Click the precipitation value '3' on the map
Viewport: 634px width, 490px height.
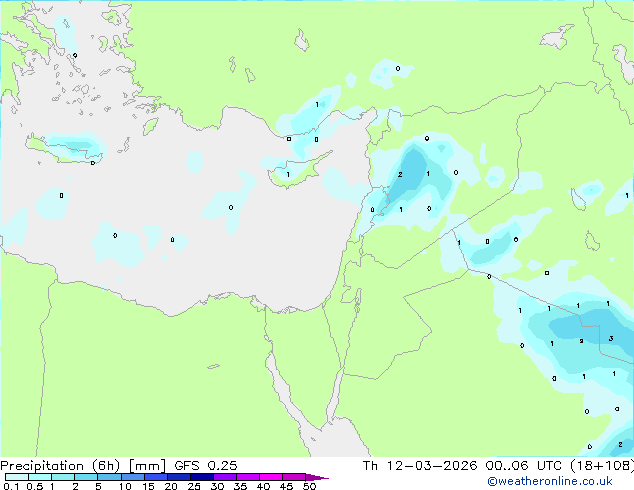611,338
